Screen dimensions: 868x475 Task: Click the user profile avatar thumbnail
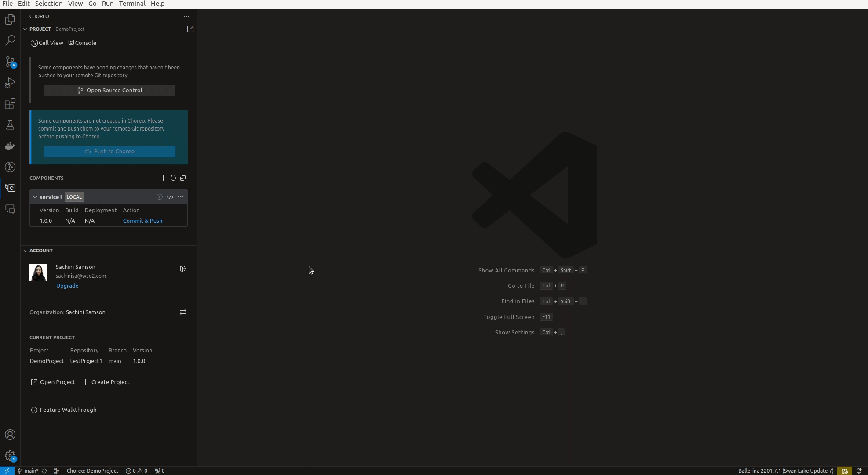(x=38, y=272)
